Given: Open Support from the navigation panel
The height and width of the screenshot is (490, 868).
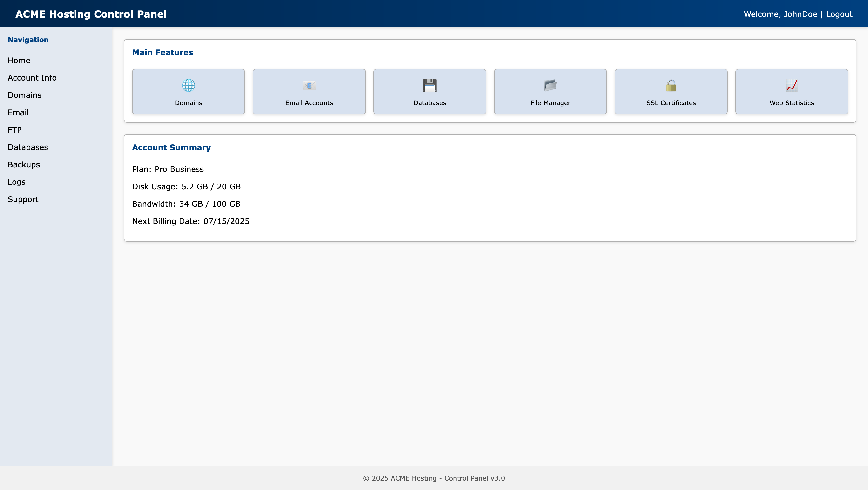Looking at the screenshot, I should [23, 199].
